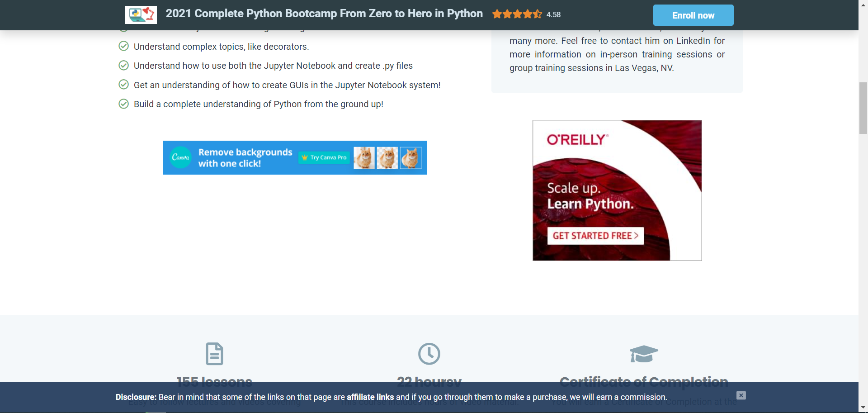The height and width of the screenshot is (413, 868).
Task: Click the document icon above 155 lessons
Action: pos(214,354)
